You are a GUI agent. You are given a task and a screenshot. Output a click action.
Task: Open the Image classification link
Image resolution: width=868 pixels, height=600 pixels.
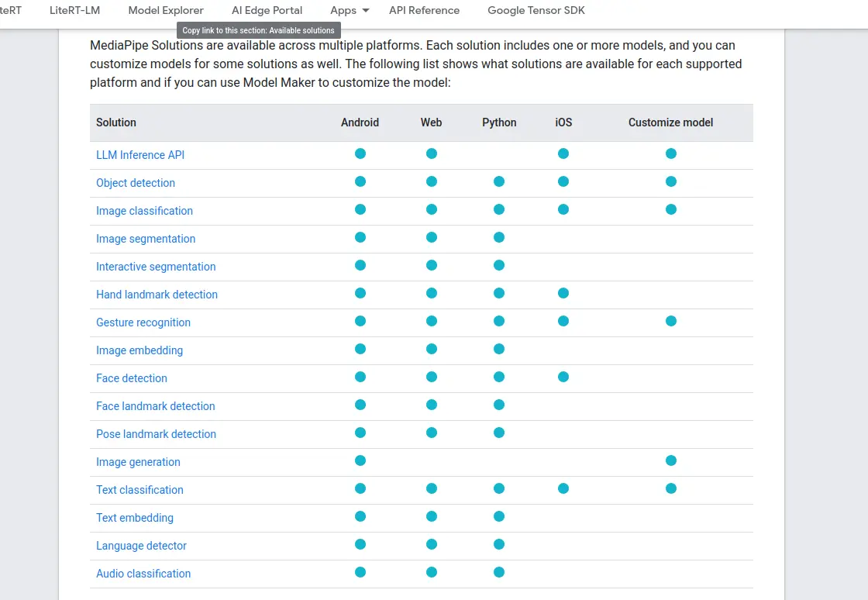144,211
